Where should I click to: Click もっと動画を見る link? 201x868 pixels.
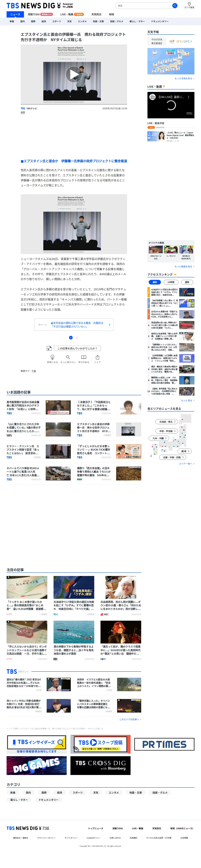(x=184, y=267)
